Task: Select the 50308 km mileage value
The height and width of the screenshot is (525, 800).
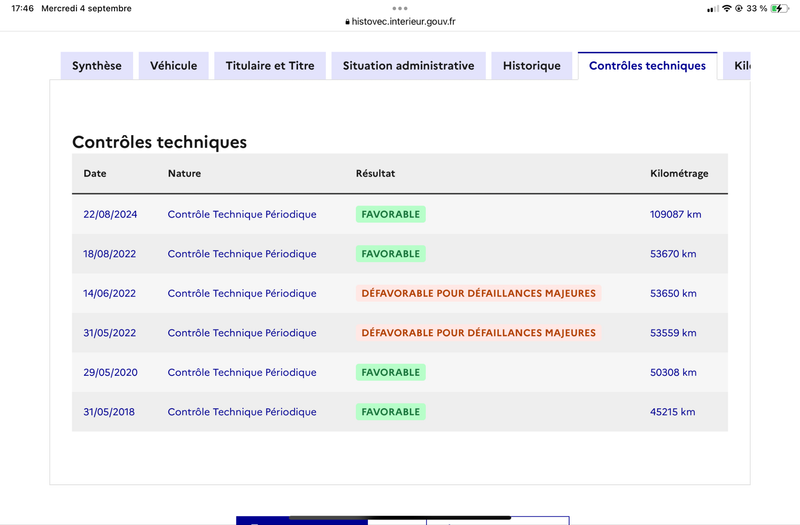Action: tap(673, 372)
